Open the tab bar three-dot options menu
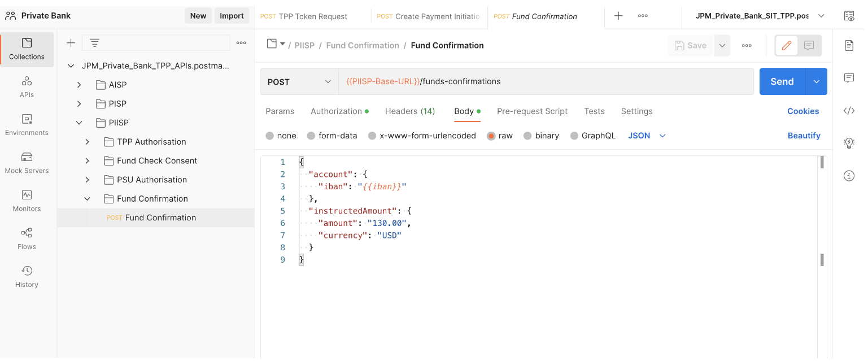Screen dimensions: 868x361 click(643, 16)
